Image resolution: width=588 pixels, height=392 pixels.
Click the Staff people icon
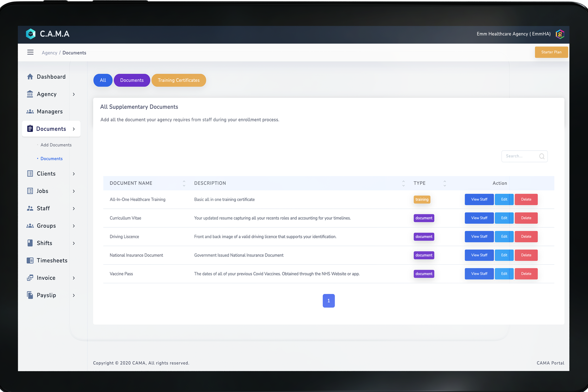pyautogui.click(x=30, y=208)
